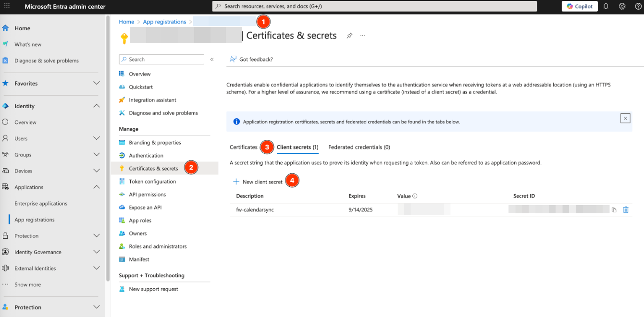Click the Home icon in left navigation
This screenshot has height=318, width=644.
pyautogui.click(x=5, y=28)
